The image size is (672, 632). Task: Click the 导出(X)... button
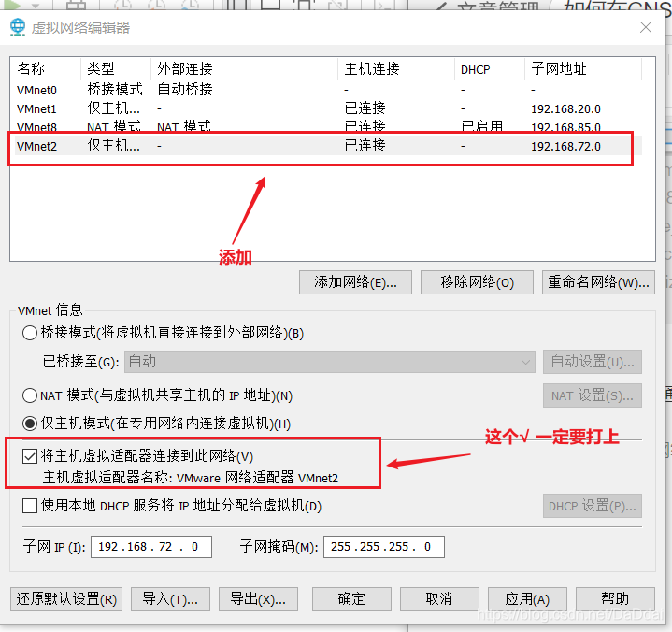point(258,599)
